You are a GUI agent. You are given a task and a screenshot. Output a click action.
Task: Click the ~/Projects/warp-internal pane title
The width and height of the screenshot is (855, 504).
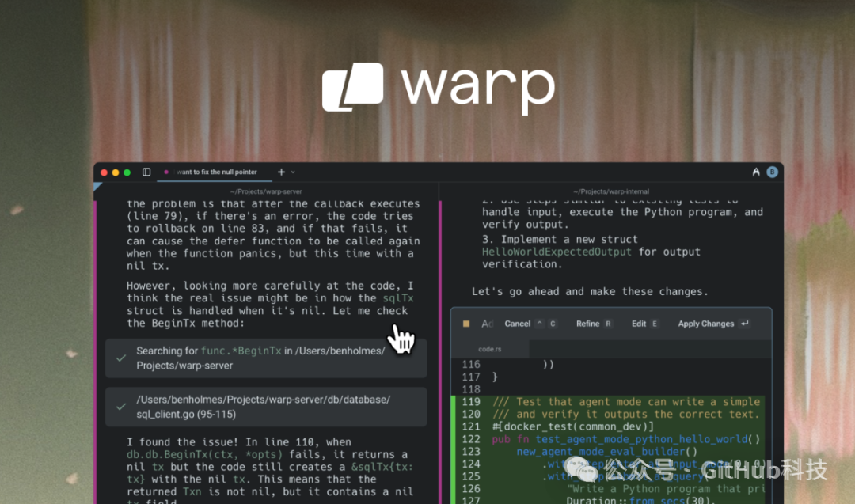coord(611,191)
